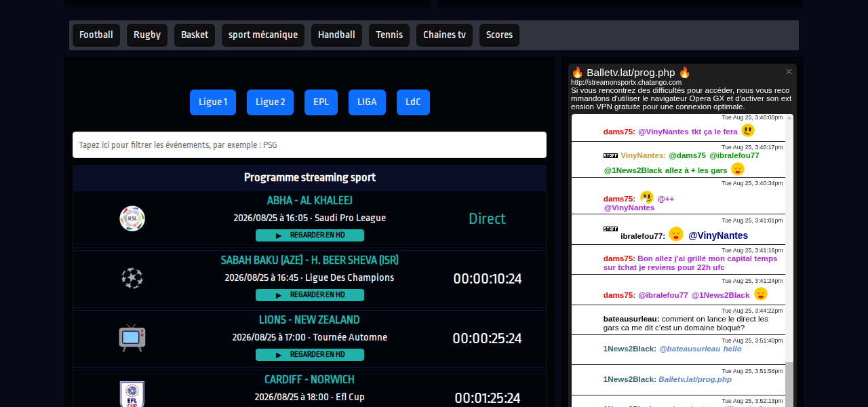Click the emoji before @++ in dams75's message

click(x=647, y=197)
